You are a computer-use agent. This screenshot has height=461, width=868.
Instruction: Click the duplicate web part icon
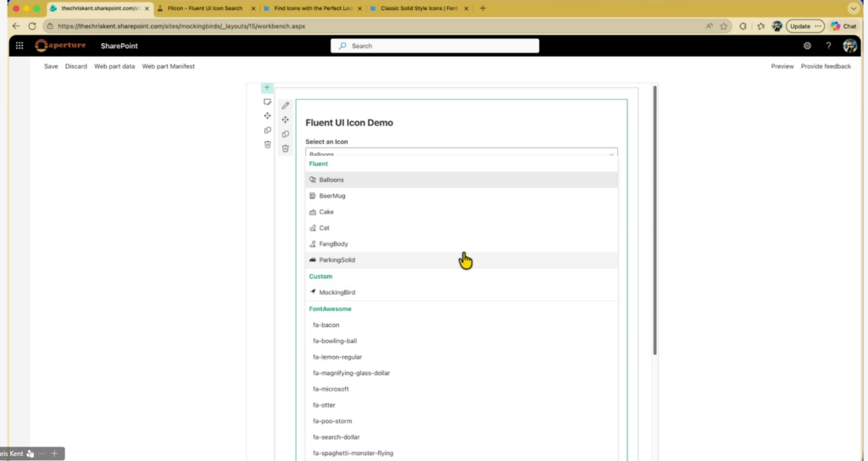pos(286,135)
